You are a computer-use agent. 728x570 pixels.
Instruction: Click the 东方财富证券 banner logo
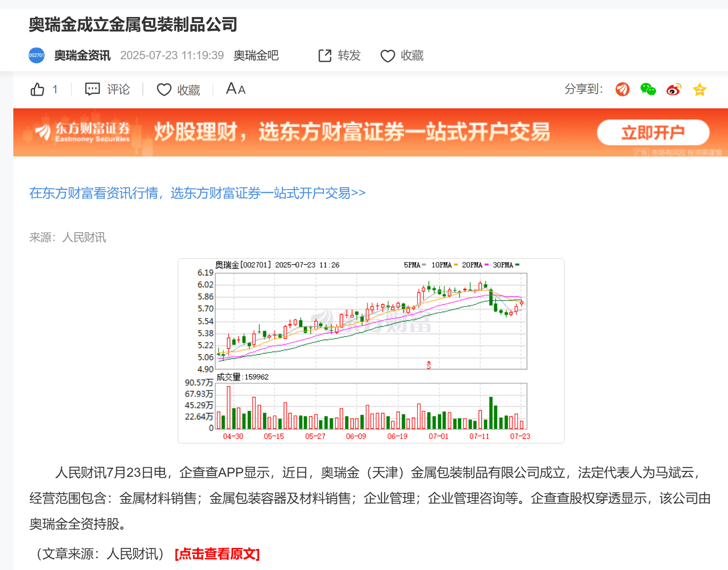click(x=83, y=132)
